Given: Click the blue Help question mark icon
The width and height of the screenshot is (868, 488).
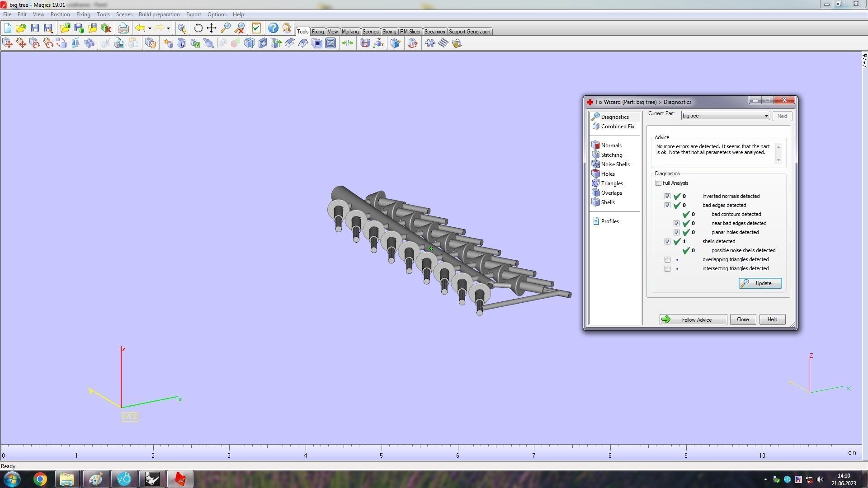Looking at the screenshot, I should point(273,28).
